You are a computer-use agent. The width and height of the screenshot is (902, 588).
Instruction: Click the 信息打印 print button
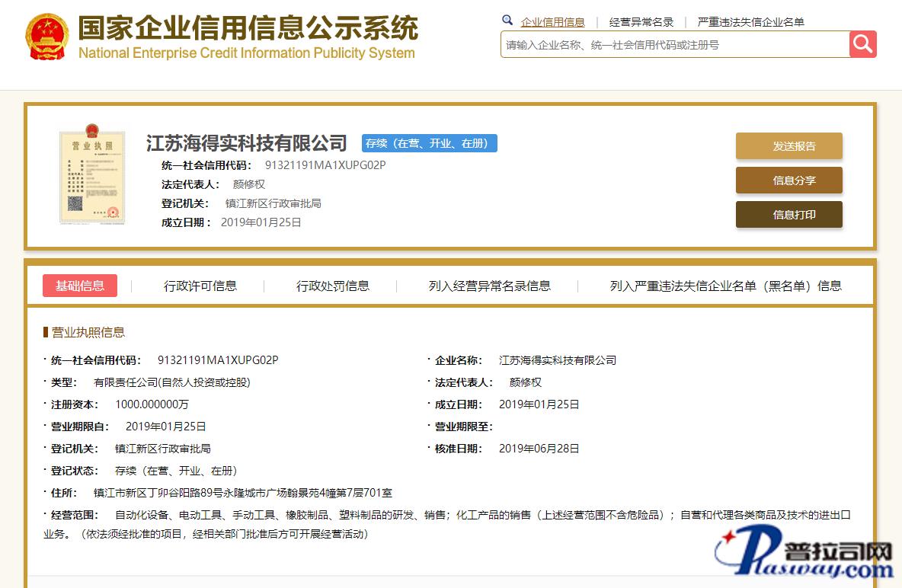[x=788, y=215]
